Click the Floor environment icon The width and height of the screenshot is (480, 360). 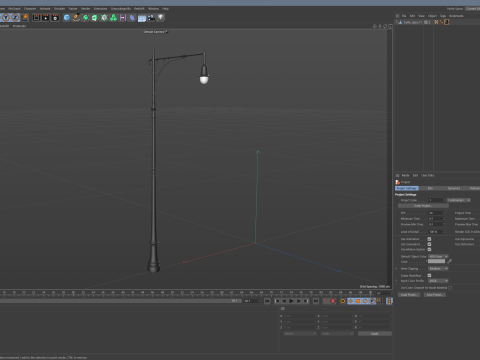142,18
